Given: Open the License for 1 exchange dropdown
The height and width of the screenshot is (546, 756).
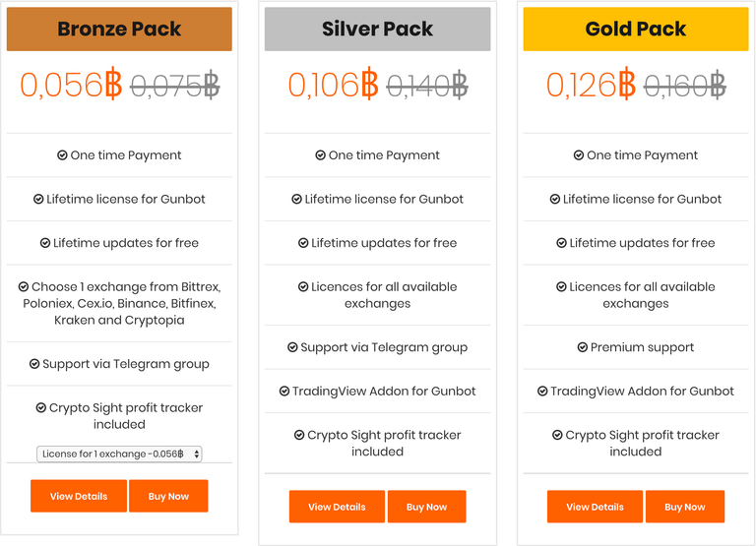Looking at the screenshot, I should click(119, 454).
